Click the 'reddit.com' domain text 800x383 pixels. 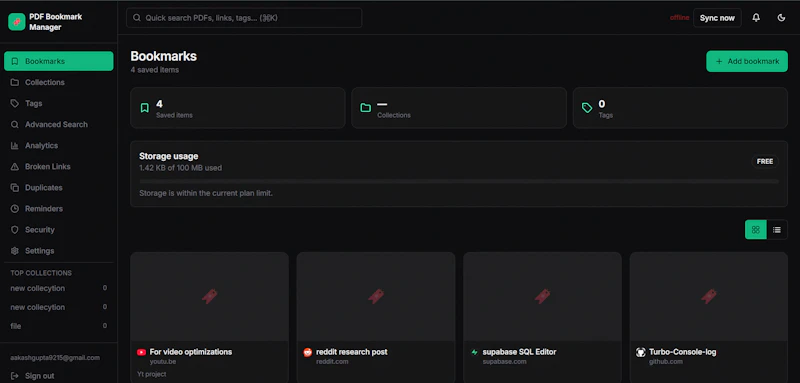click(x=332, y=362)
